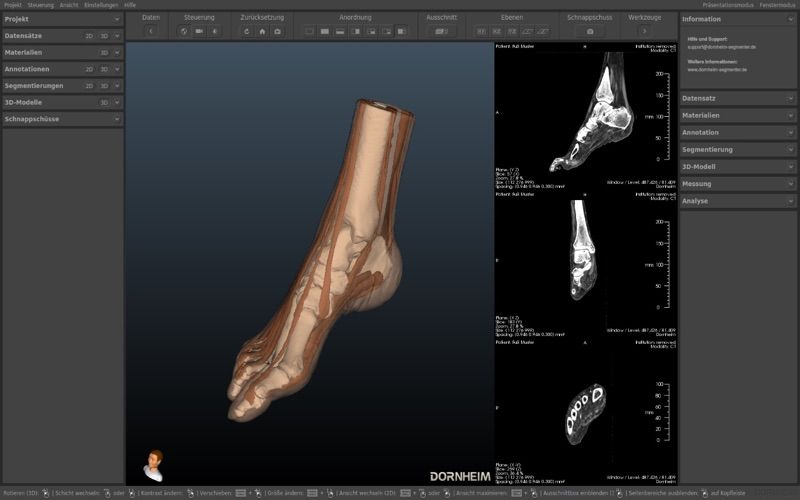Click the home icon under Zurücksetzung
800x500 pixels.
(262, 31)
